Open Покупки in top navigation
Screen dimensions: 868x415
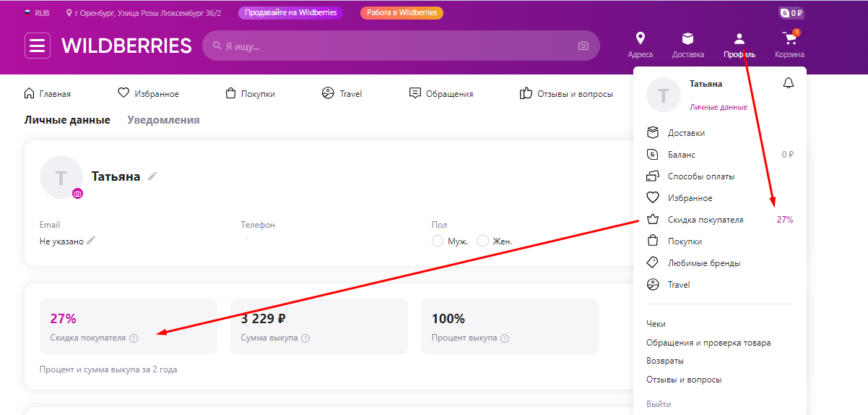point(250,93)
